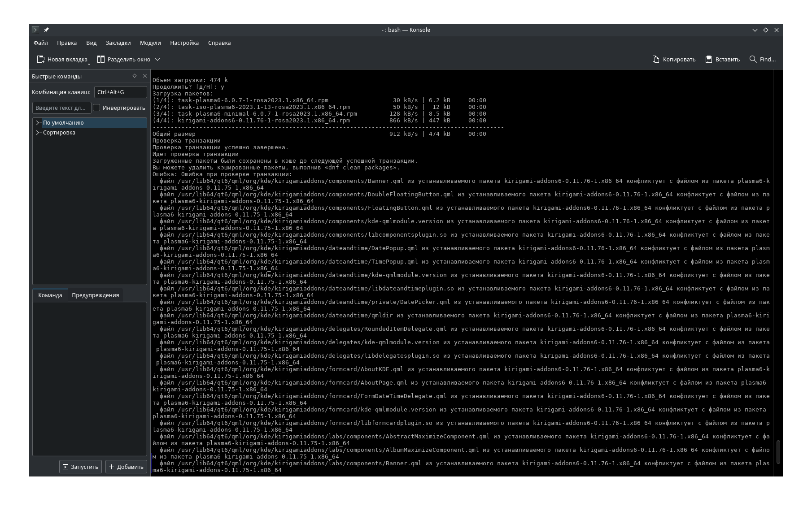Open the Файл menu
This screenshot has width=812, height=511.
[x=41, y=43]
